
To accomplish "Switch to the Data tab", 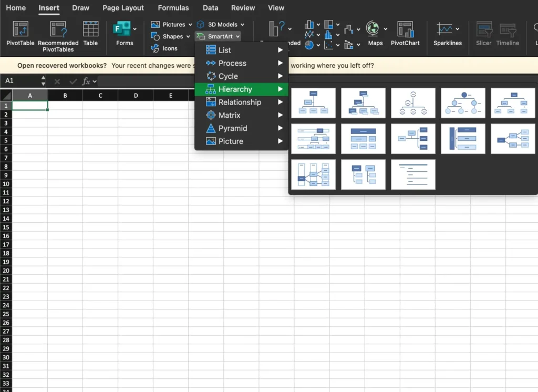I will point(210,7).
